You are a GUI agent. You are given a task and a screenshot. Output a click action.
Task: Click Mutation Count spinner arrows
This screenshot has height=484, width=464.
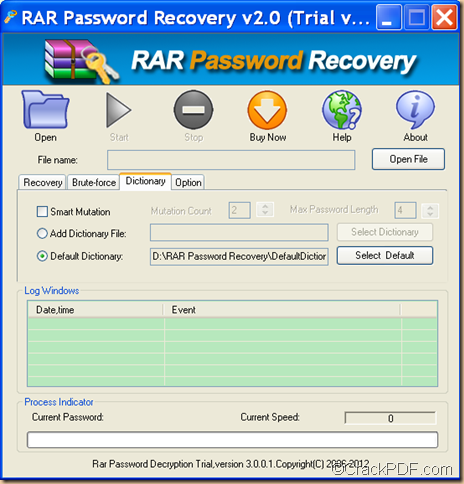tap(265, 210)
